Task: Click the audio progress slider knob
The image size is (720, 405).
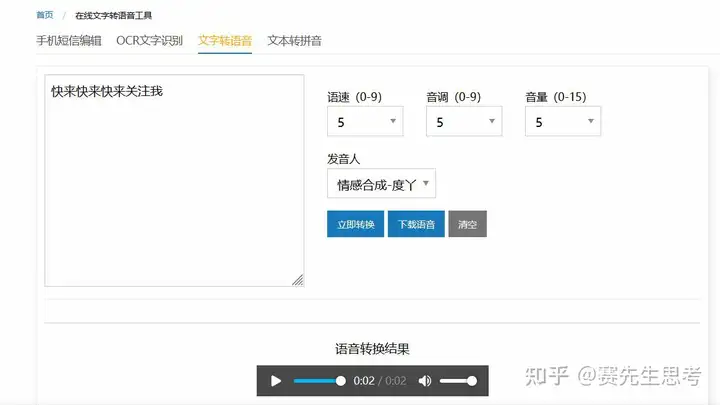Action: coord(340,381)
